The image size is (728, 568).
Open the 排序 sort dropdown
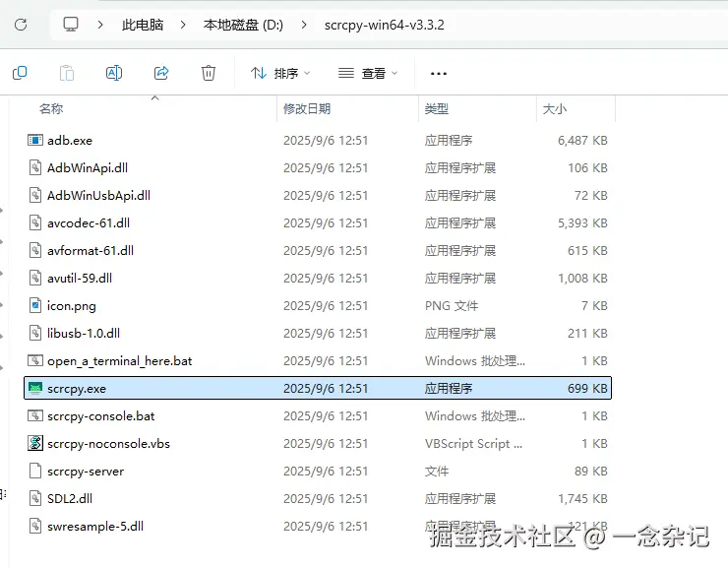(x=280, y=74)
